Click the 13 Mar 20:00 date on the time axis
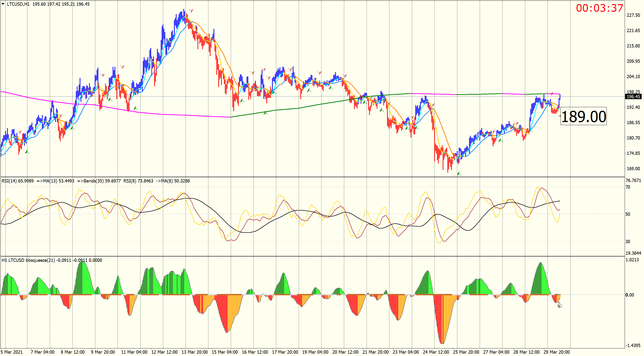Viewport: 644px width, 356px height. pos(194,352)
